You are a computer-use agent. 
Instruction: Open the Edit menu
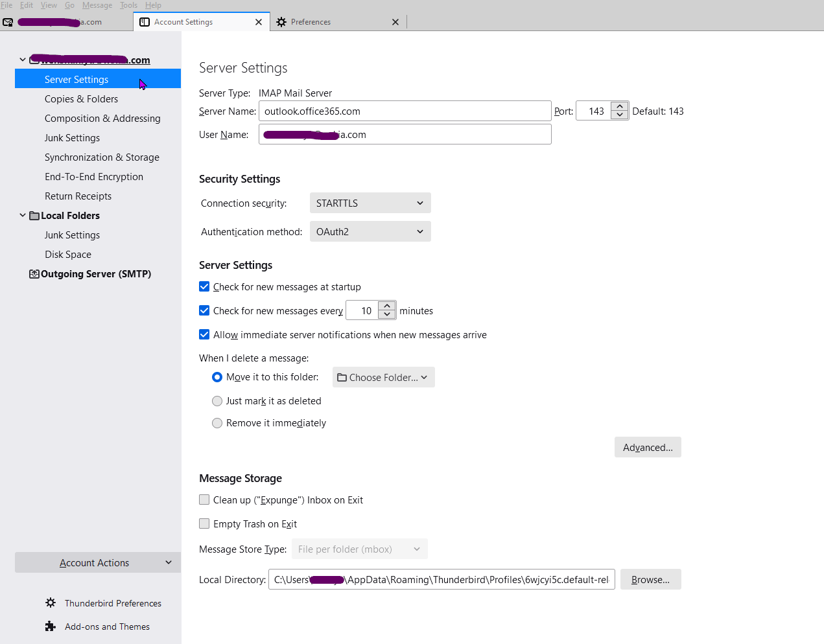(x=27, y=5)
